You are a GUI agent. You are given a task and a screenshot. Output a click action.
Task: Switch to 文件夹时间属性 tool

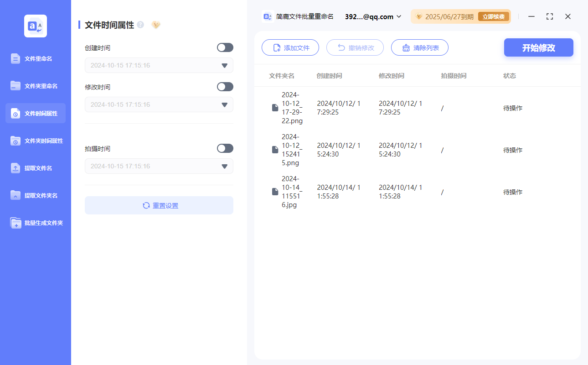[35, 141]
